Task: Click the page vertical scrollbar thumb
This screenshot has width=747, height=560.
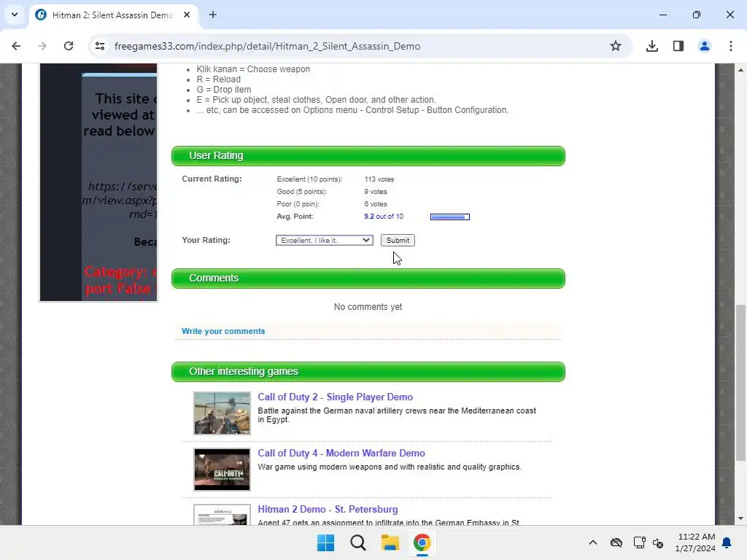Action: (x=740, y=383)
